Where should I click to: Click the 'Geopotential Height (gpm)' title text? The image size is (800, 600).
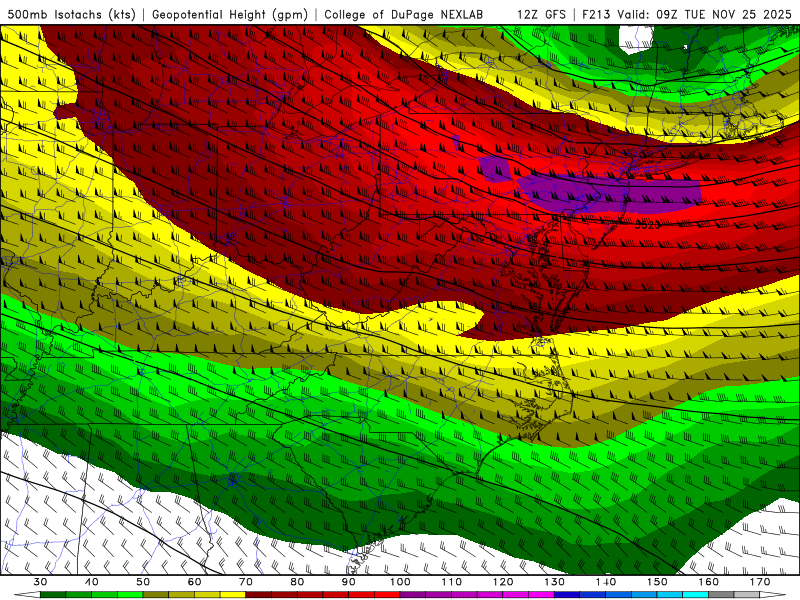coord(230,14)
